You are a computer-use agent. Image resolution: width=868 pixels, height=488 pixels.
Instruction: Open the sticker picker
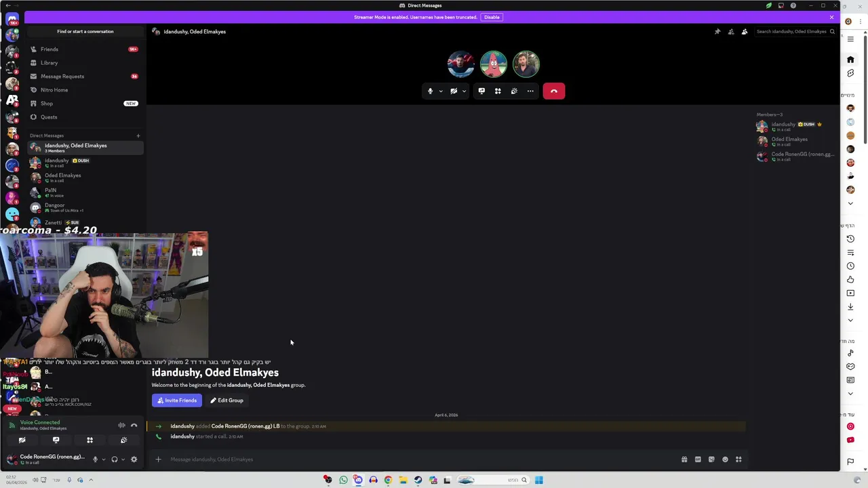coord(711,460)
